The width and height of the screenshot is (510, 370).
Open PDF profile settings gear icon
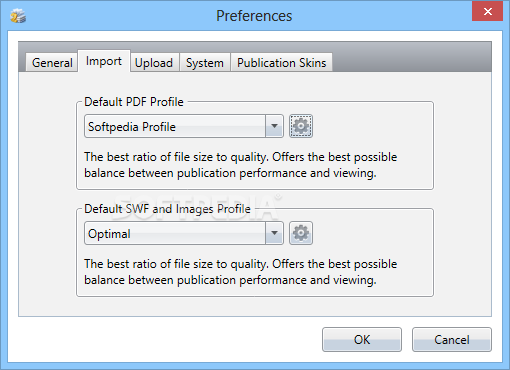301,126
